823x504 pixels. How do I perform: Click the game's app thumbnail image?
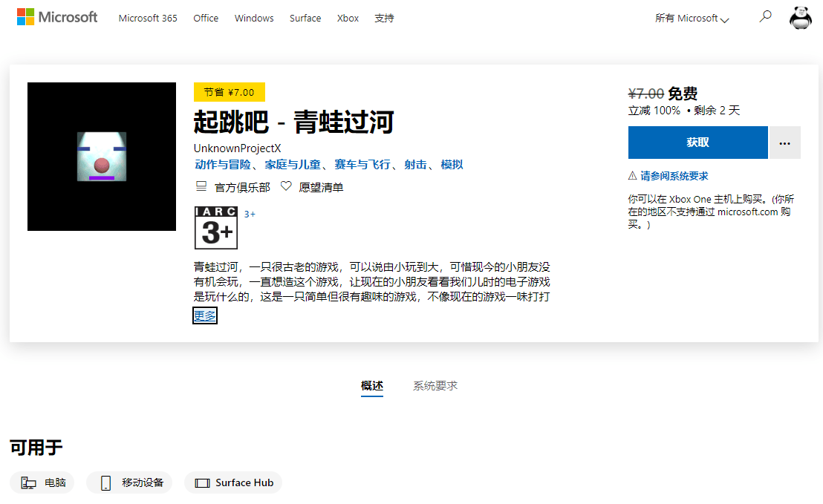point(102,157)
